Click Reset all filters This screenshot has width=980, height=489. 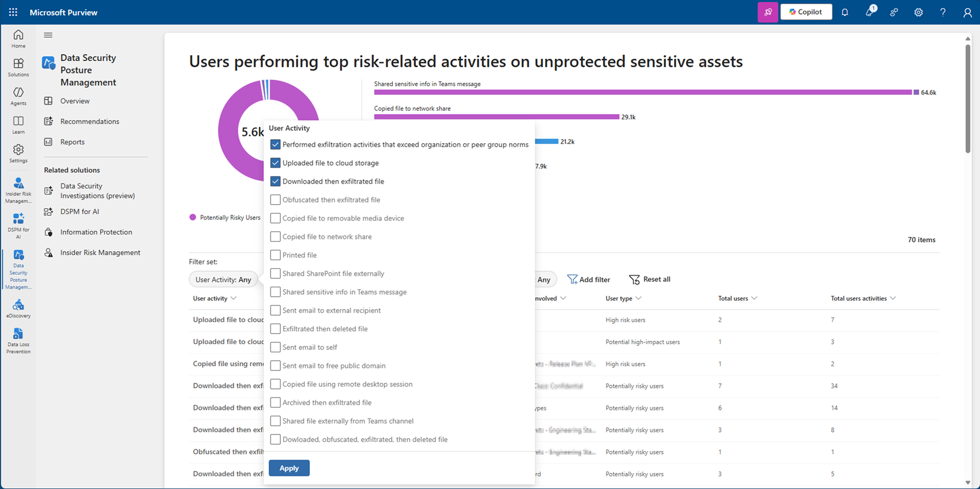(650, 279)
